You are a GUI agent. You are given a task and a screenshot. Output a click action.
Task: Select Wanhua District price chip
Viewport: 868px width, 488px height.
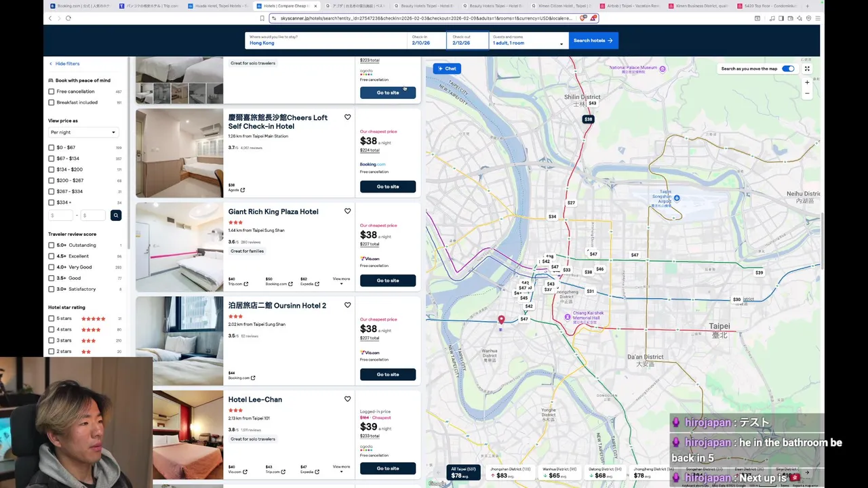coord(558,472)
